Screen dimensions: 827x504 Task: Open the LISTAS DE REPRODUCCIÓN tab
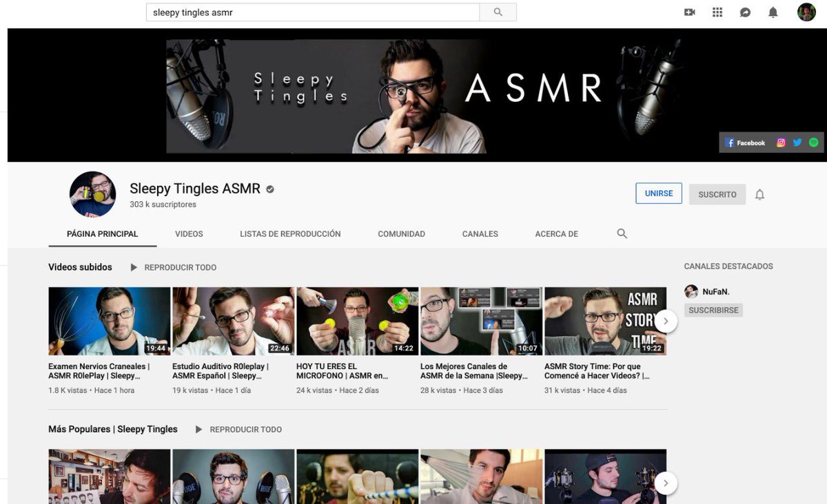(x=290, y=234)
